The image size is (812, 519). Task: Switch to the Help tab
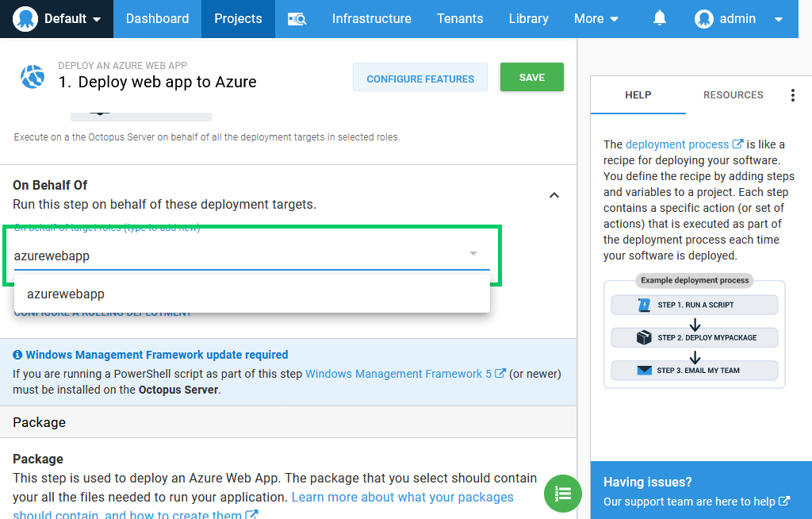638,95
